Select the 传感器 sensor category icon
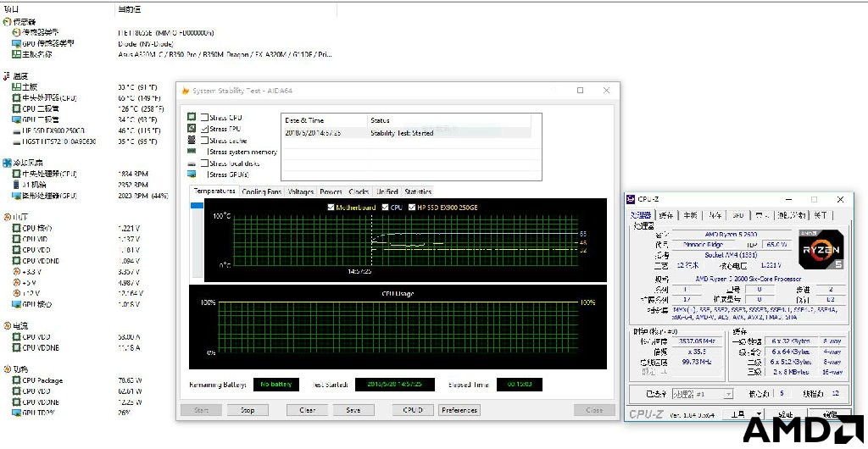 pyautogui.click(x=7, y=21)
